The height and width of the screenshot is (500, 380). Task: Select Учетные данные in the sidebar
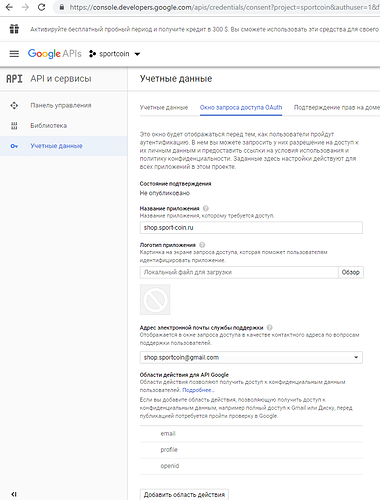point(64,146)
